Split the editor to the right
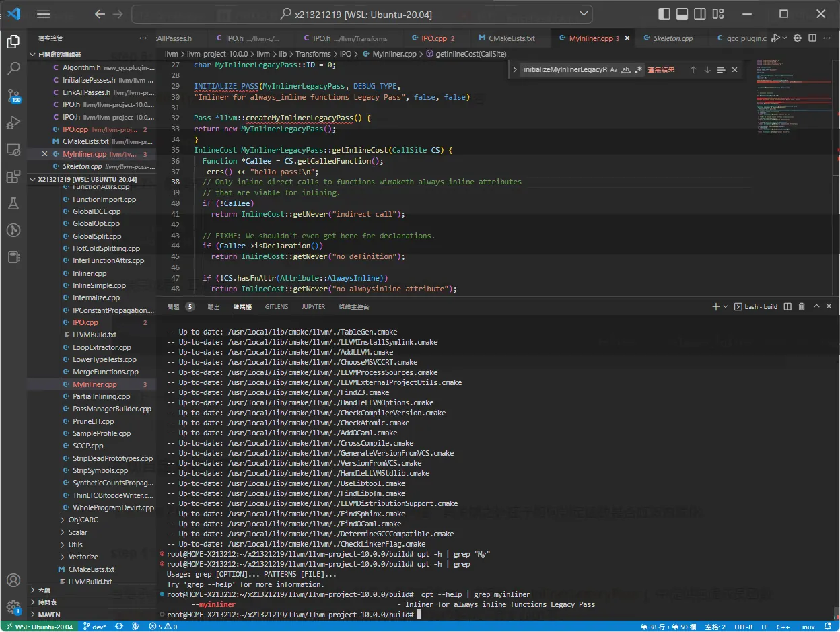 pyautogui.click(x=812, y=38)
